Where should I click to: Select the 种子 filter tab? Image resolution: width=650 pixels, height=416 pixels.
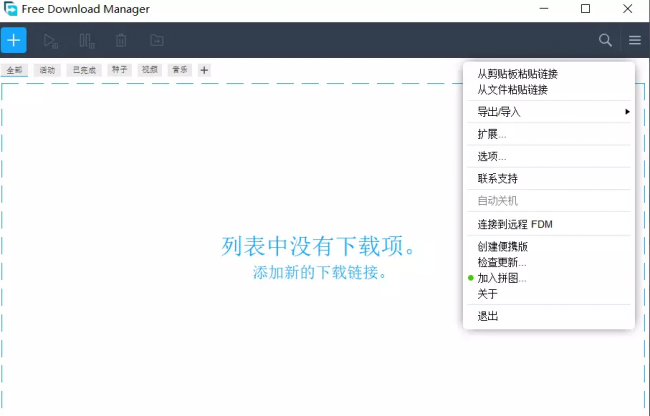(x=119, y=70)
